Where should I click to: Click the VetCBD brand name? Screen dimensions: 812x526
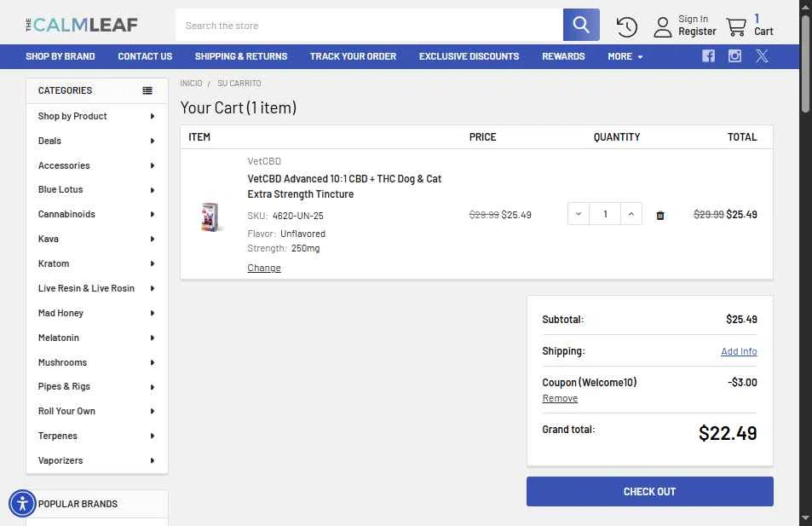coord(264,161)
